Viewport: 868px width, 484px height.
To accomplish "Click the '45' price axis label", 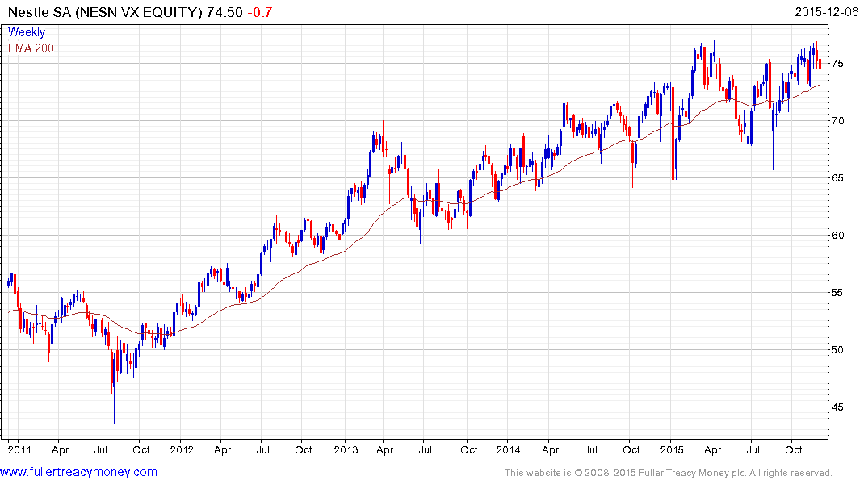I will point(837,407).
